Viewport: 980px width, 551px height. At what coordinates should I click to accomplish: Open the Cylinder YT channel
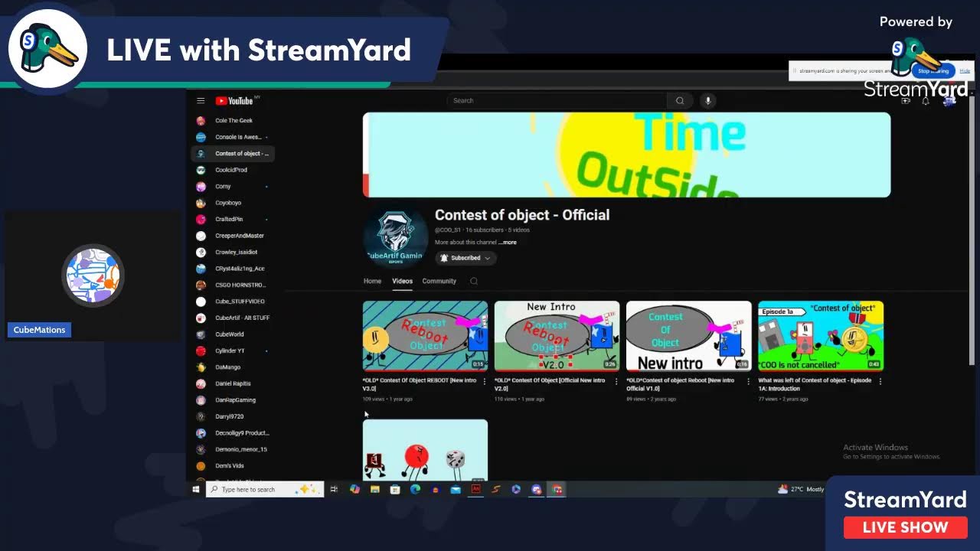pos(233,350)
